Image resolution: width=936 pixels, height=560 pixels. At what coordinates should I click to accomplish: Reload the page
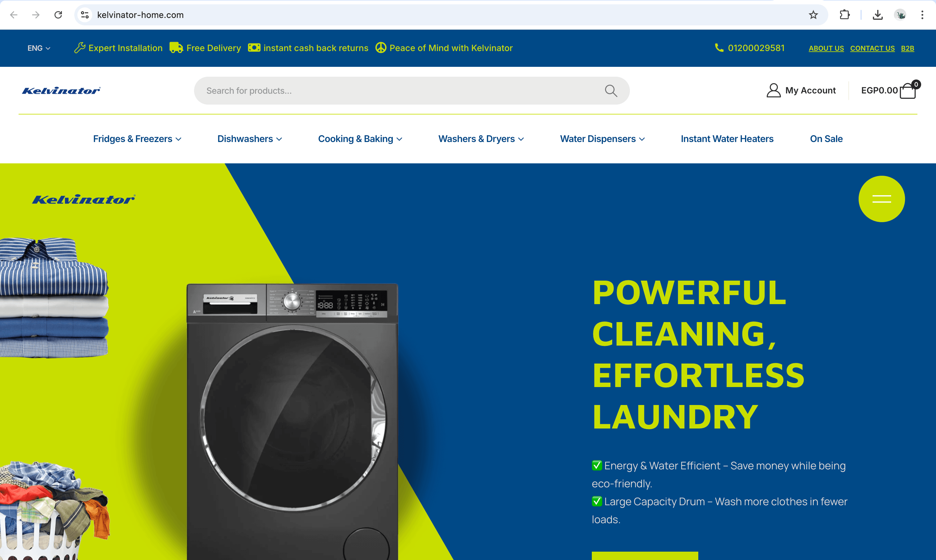point(58,15)
